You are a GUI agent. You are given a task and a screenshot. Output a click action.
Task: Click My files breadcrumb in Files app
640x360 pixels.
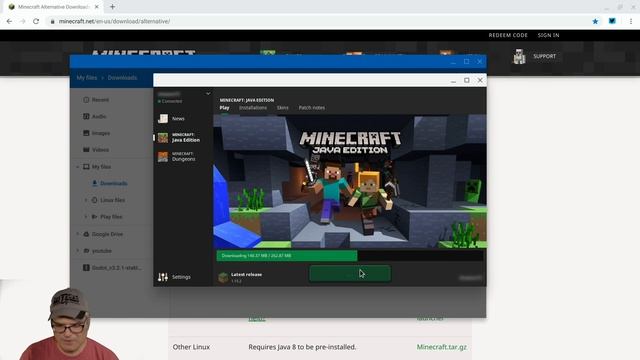pos(87,78)
